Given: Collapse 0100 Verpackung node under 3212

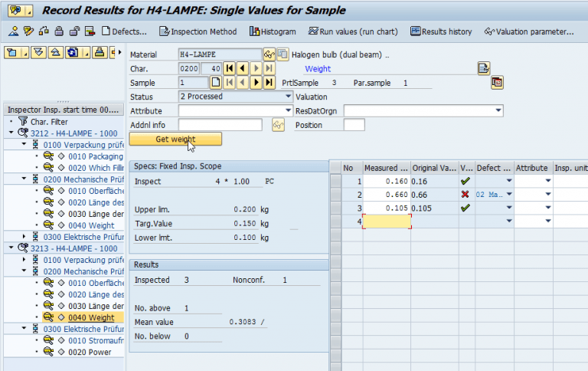Looking at the screenshot, I should (24, 144).
